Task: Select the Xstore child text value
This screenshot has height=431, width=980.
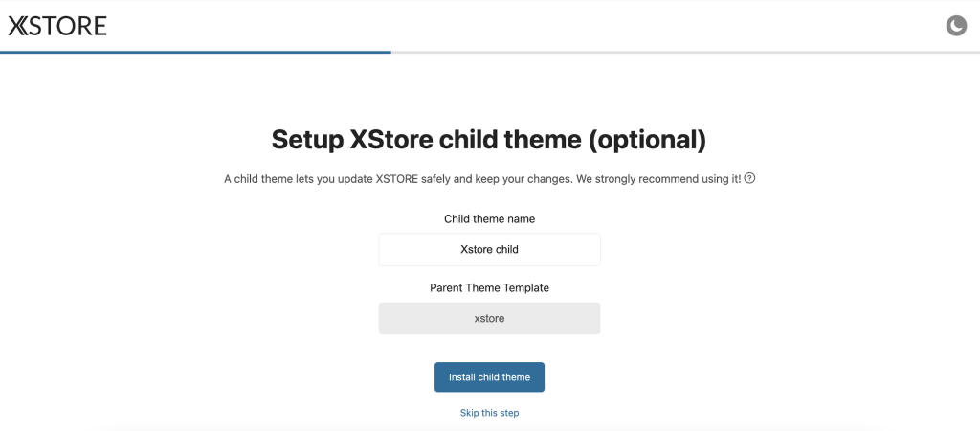Action: [x=489, y=249]
